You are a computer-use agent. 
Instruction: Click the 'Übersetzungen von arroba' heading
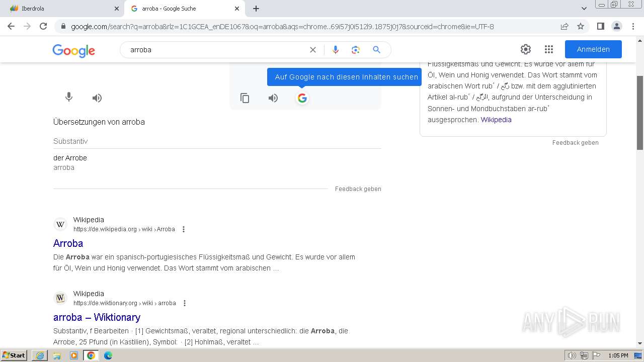(99, 122)
